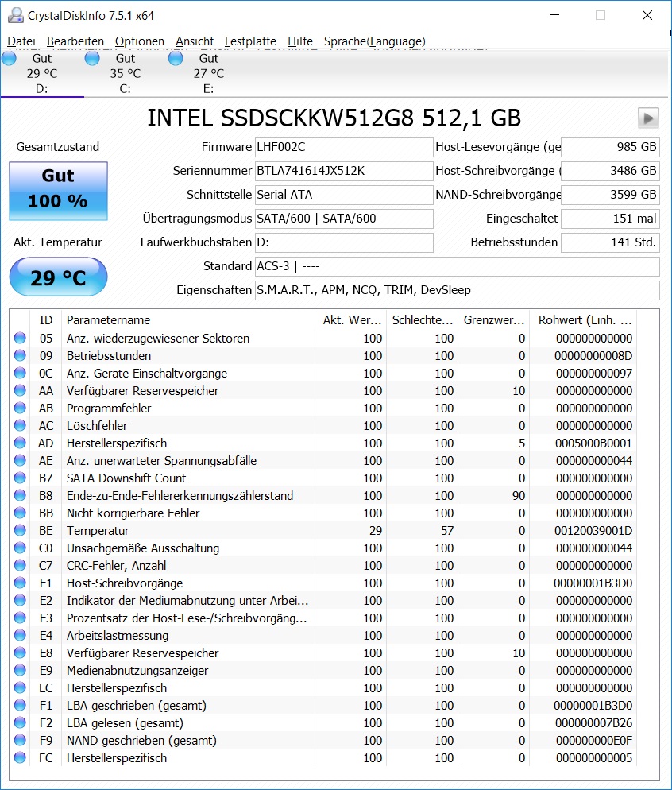Open the Optionen menu

click(140, 41)
